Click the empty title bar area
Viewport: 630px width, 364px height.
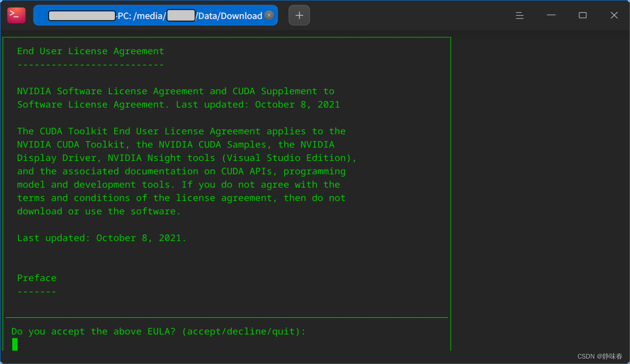tap(406, 15)
